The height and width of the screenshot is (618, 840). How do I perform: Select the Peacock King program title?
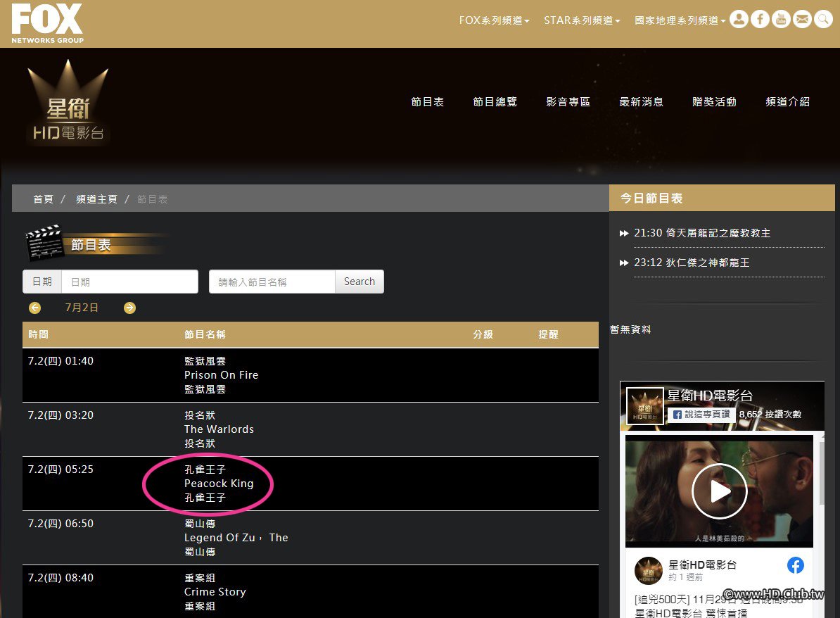tap(219, 484)
